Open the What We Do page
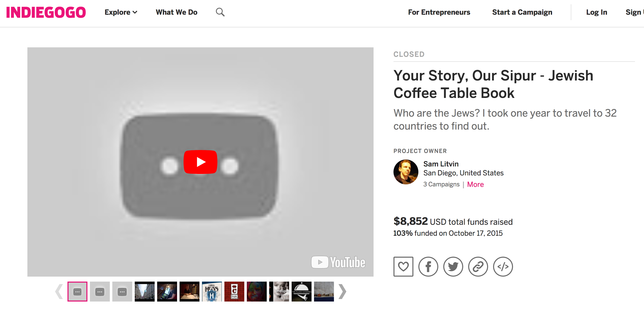644x311 pixels. pyautogui.click(x=177, y=12)
